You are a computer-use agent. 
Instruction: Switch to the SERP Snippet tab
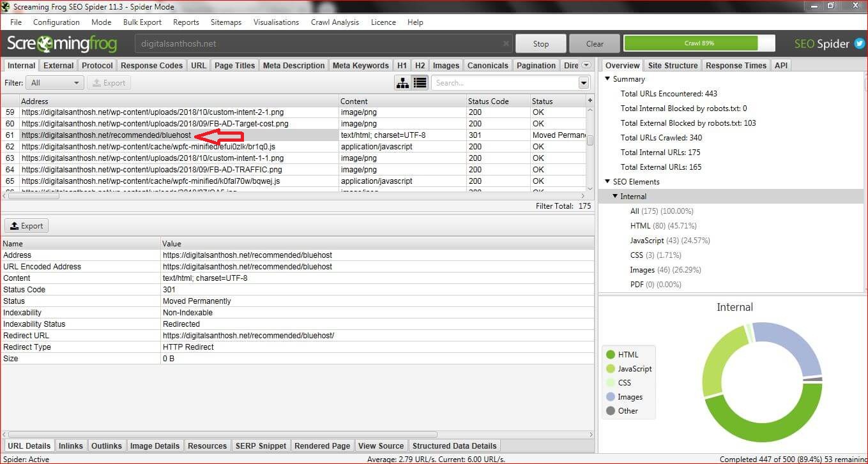coord(261,445)
